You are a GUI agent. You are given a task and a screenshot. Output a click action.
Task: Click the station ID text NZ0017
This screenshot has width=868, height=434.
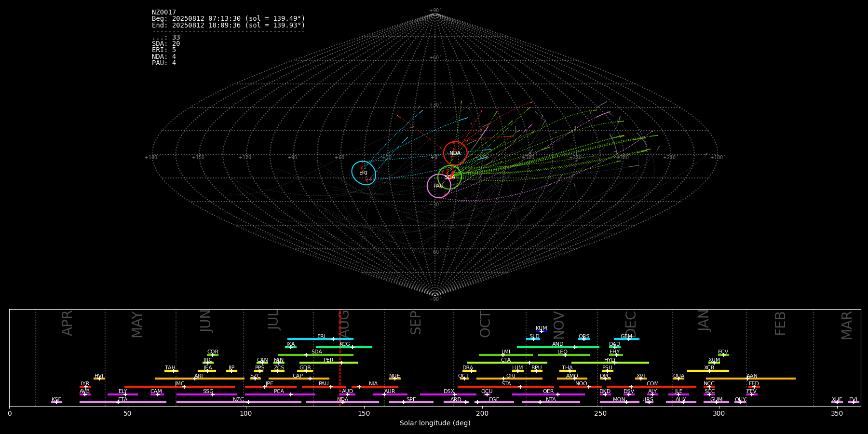164,13
